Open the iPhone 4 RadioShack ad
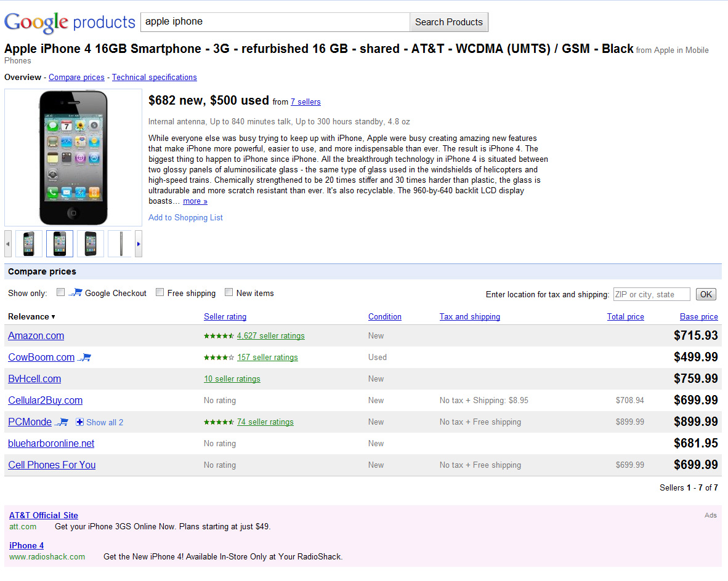The height and width of the screenshot is (581, 728). pyautogui.click(x=26, y=546)
